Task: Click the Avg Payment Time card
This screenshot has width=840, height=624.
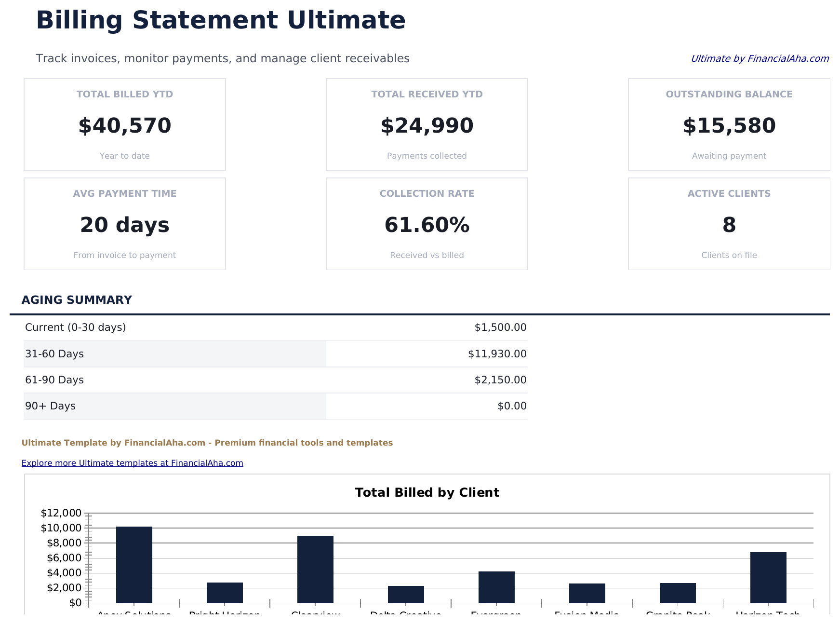Action: coord(124,223)
